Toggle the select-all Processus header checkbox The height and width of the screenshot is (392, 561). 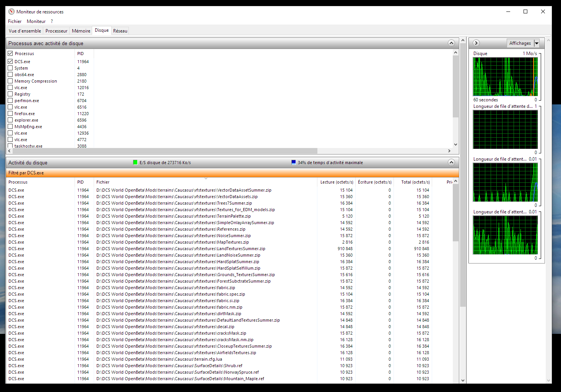[x=10, y=54]
